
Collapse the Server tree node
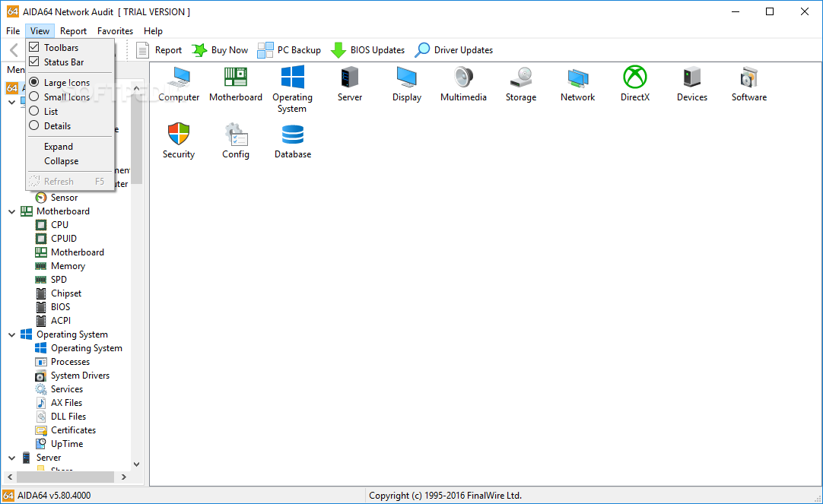[12, 458]
